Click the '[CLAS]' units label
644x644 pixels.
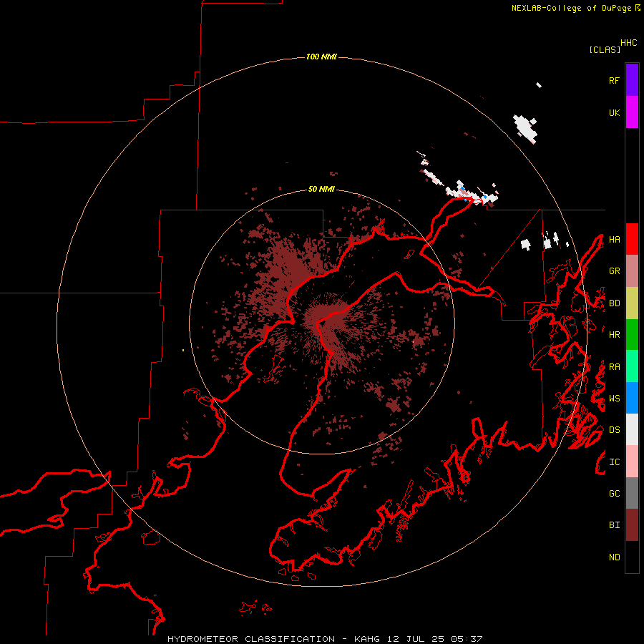click(x=605, y=49)
